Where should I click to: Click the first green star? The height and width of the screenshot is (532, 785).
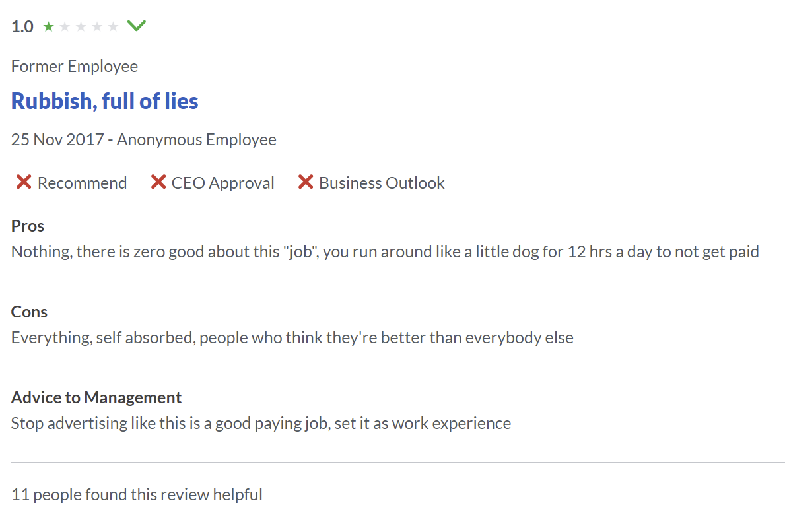pyautogui.click(x=49, y=26)
